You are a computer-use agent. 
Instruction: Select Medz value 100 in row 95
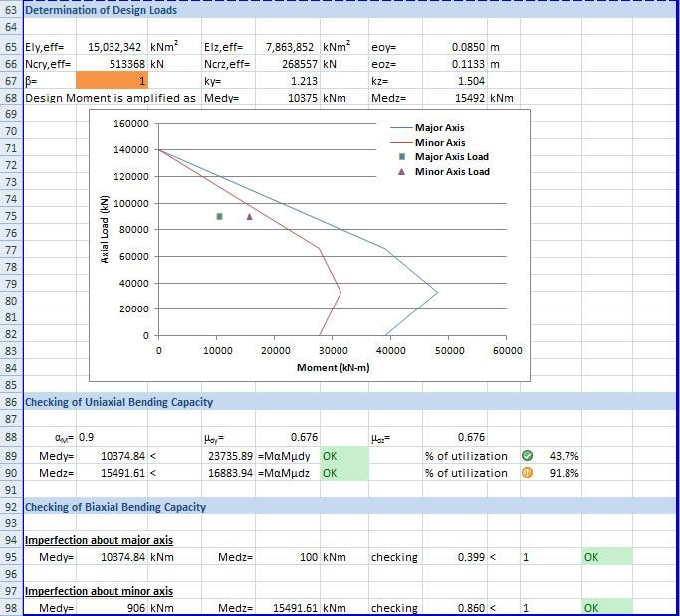click(x=288, y=557)
